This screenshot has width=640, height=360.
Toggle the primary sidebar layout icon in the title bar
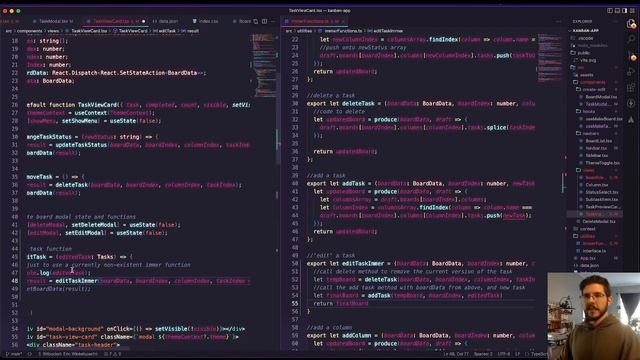610,11
